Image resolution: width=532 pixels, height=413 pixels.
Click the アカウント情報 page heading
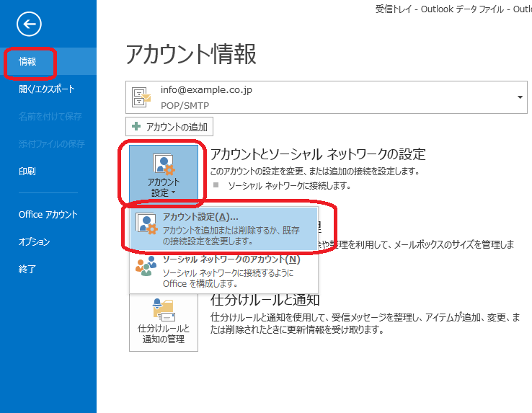click(x=191, y=54)
